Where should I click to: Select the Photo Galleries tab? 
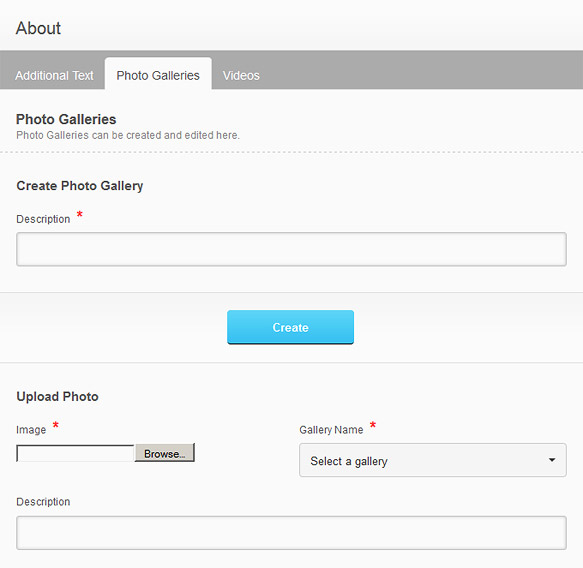click(x=158, y=74)
